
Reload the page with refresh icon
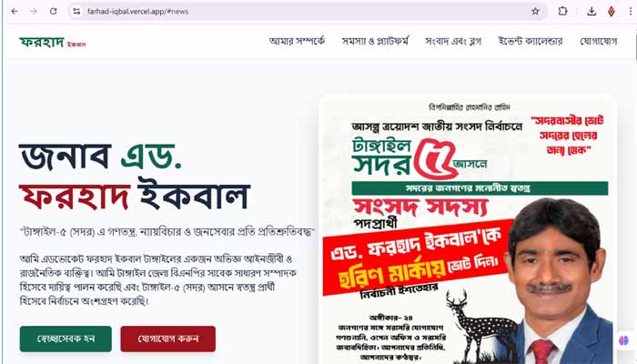53,11
